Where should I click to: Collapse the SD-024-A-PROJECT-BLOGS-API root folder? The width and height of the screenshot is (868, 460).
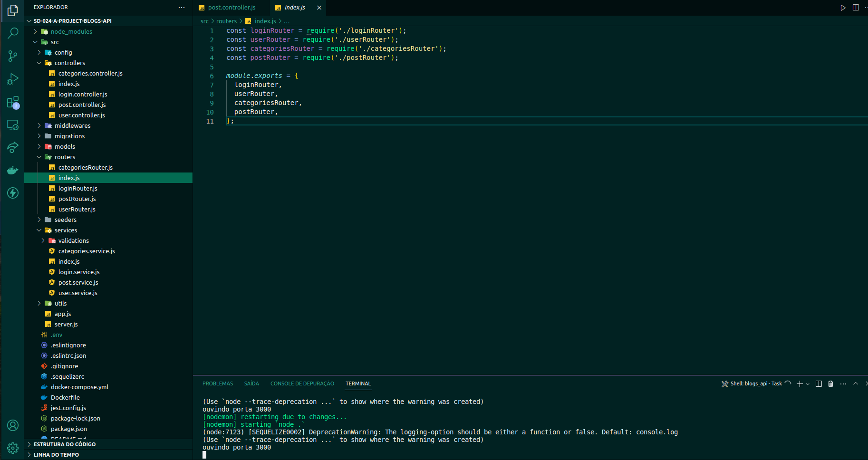click(108, 21)
